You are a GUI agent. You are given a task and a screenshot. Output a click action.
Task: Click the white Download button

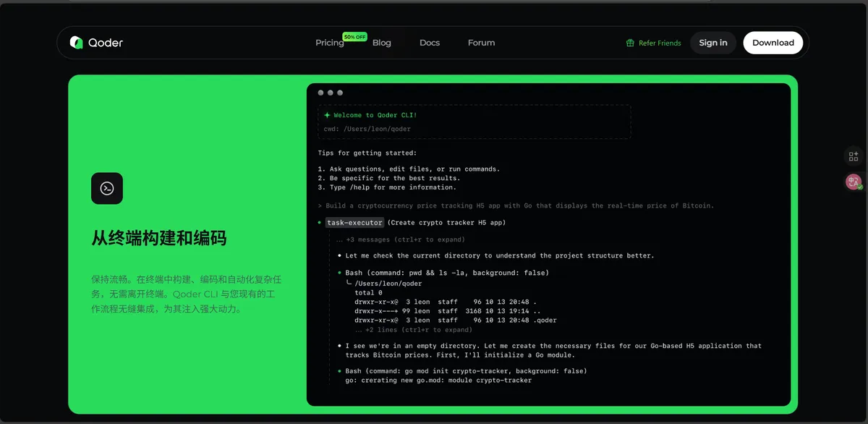[x=773, y=43]
